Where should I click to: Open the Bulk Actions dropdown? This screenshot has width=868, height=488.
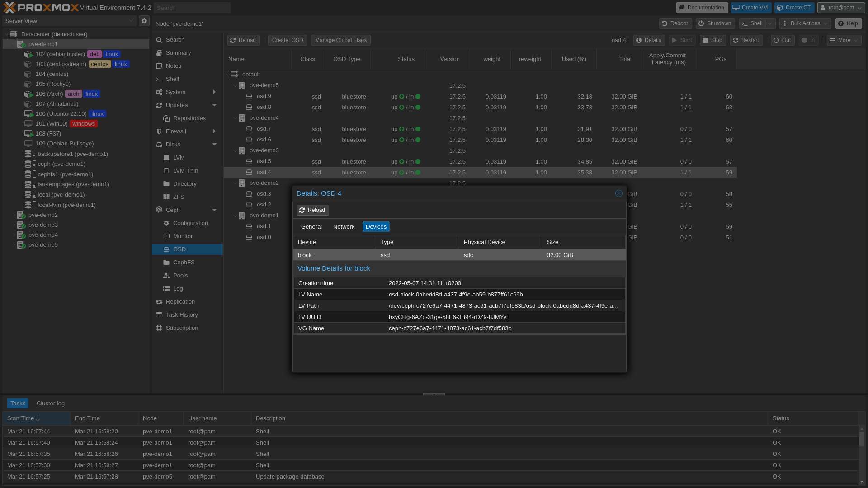click(805, 23)
